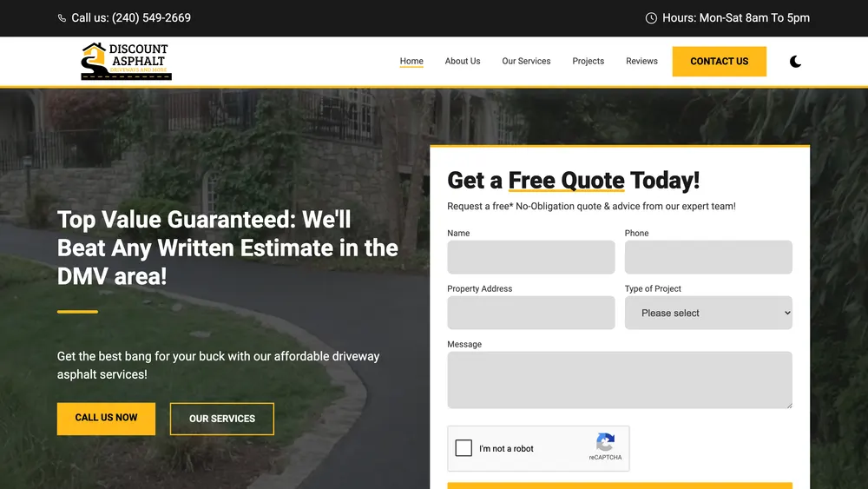Check the I'm not a robot box
The height and width of the screenshot is (489, 868).
(464, 447)
